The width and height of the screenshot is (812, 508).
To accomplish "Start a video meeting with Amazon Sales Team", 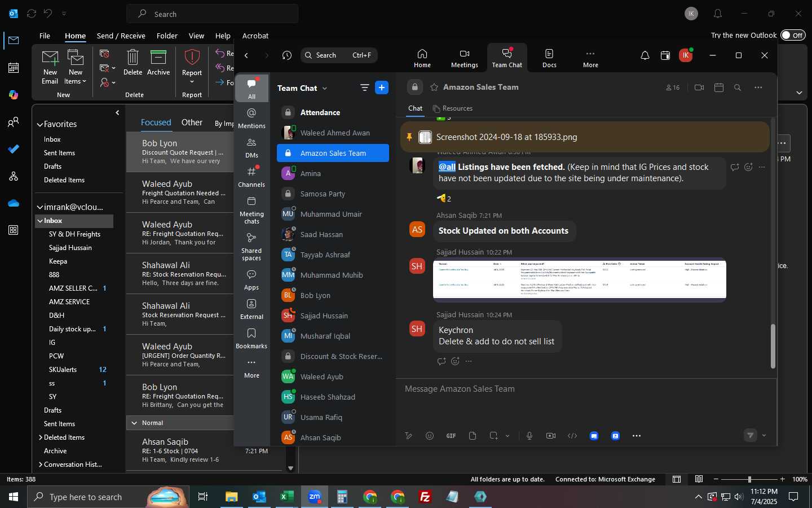I will point(699,87).
